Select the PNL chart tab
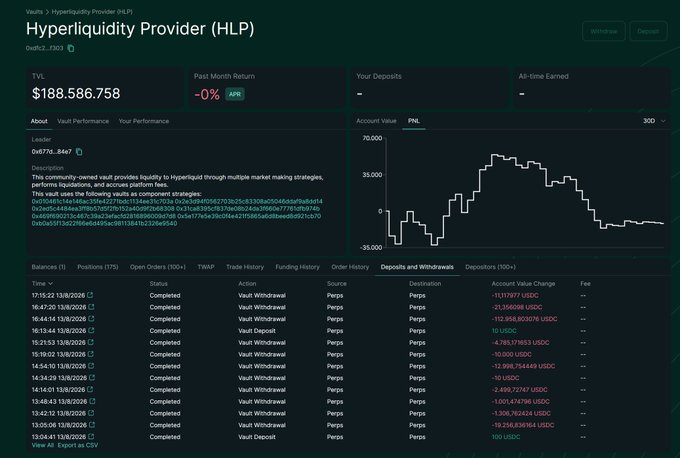680x458 pixels. pos(414,121)
